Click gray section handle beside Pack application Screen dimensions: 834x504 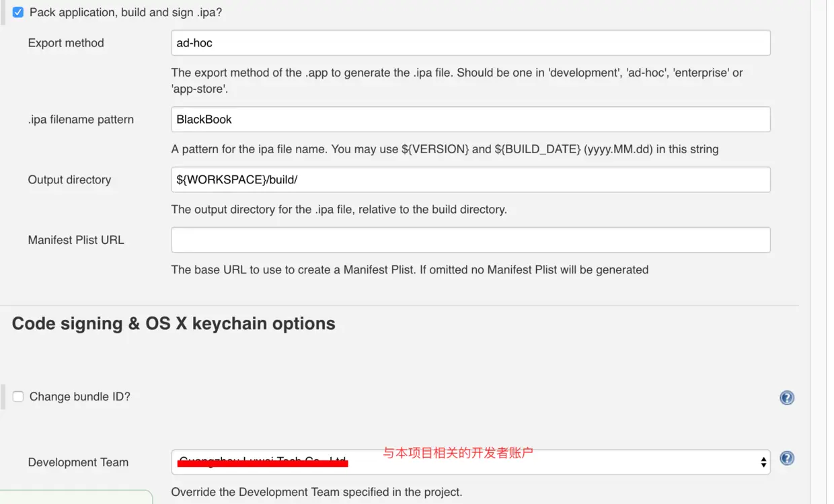3,13
